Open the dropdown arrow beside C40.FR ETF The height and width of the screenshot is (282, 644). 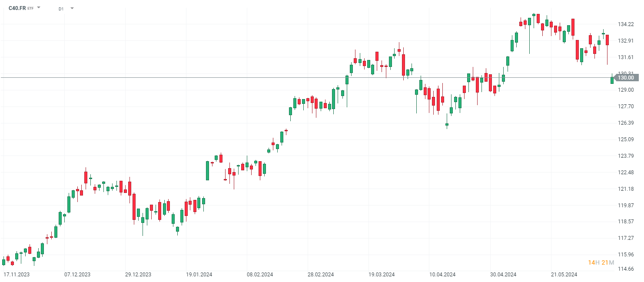39,8
